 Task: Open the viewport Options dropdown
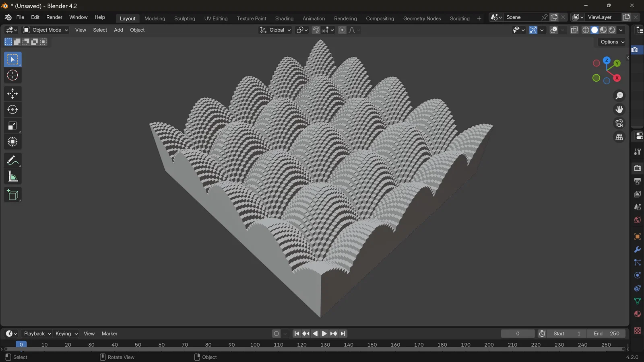(x=612, y=42)
